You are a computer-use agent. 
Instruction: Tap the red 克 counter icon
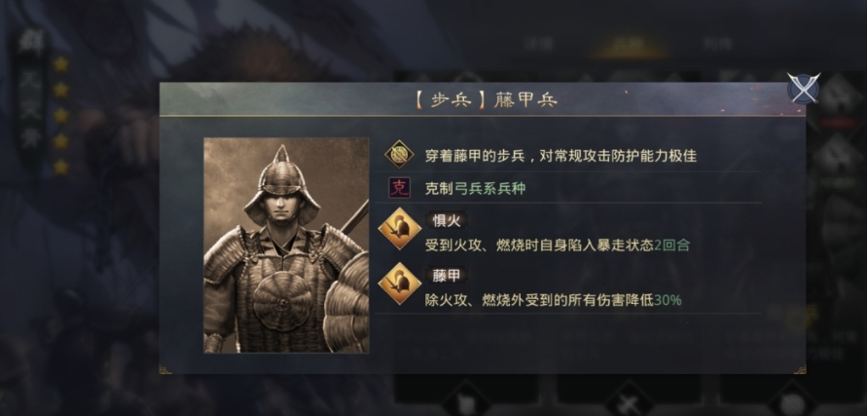tap(399, 188)
